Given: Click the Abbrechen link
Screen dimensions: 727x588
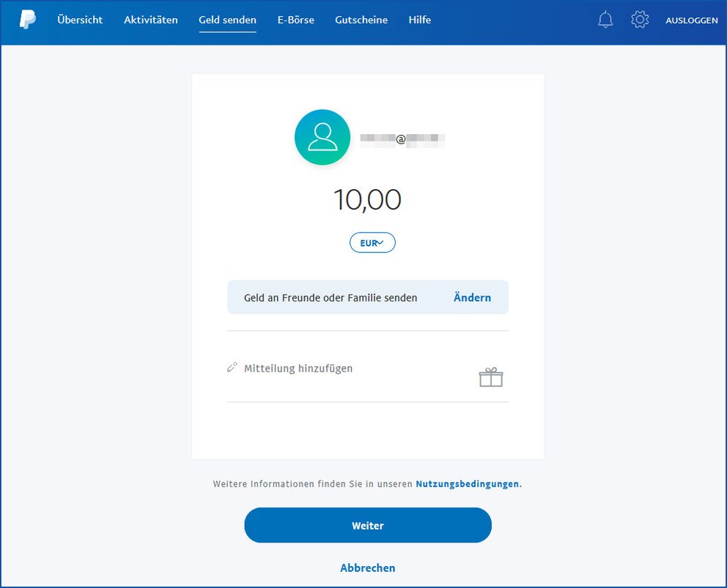Looking at the screenshot, I should 368,568.
